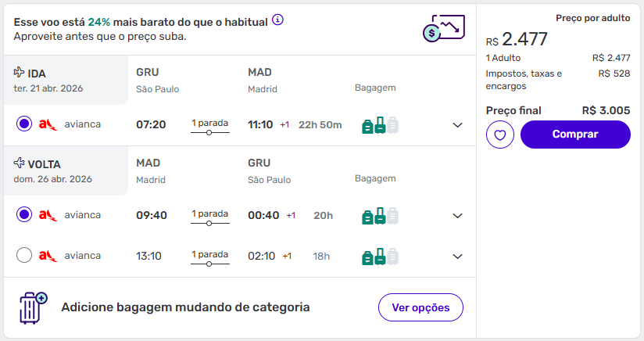Click baggage icons on the 09:40 flight
This screenshot has width=644, height=341.
click(380, 215)
